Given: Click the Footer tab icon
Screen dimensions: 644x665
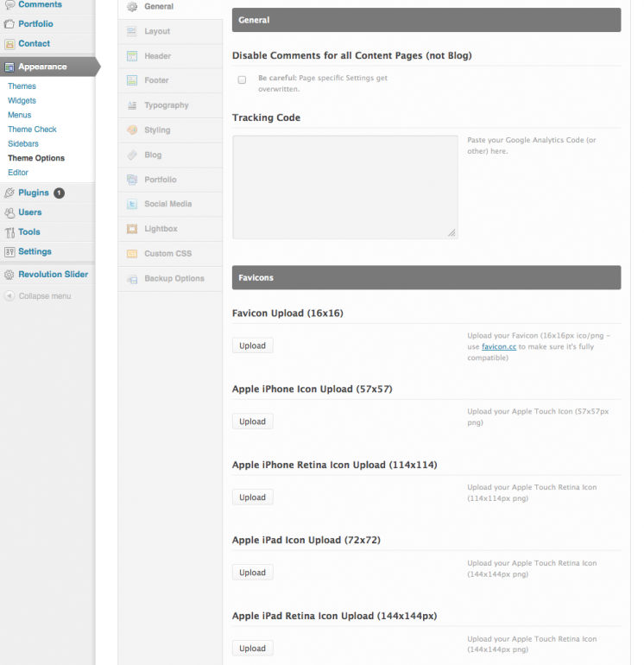Looking at the screenshot, I should (132, 80).
